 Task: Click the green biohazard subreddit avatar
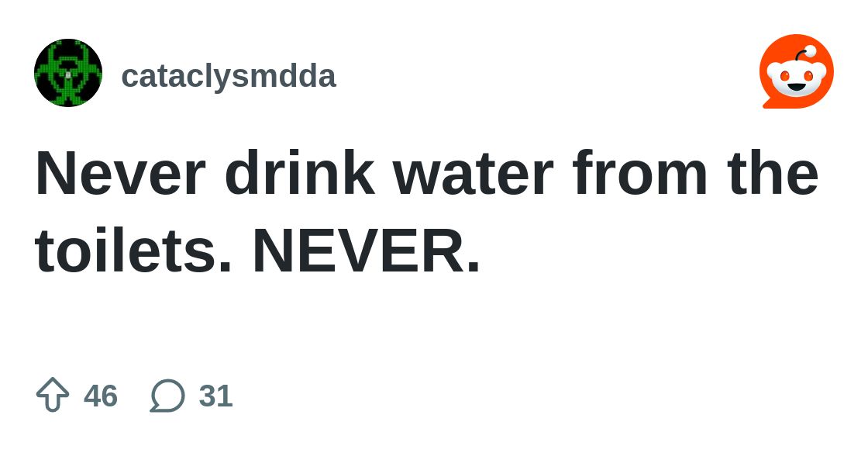pos(68,73)
